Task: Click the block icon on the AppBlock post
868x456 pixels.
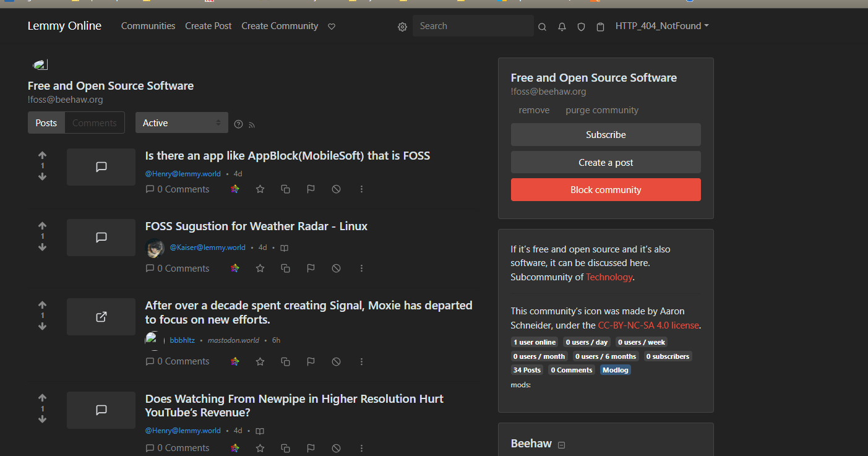Action: coord(336,189)
